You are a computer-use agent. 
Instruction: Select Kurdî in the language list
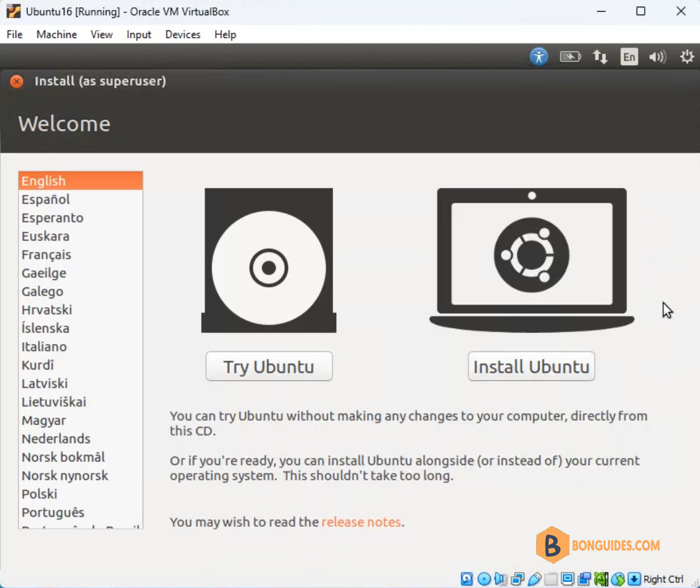pos(81,365)
